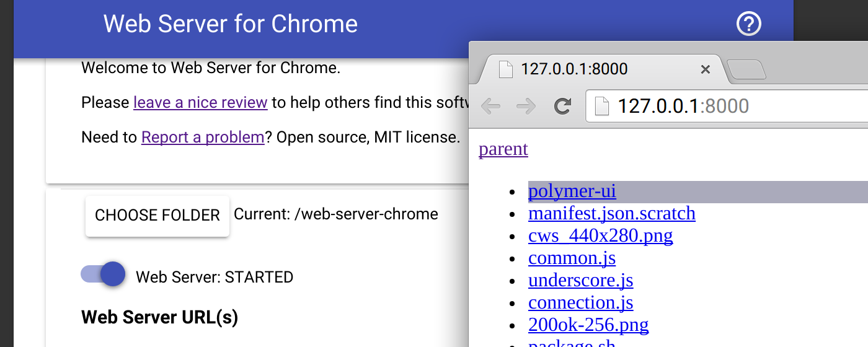This screenshot has height=347, width=868.
Task: Click the help question mark icon
Action: point(748,24)
